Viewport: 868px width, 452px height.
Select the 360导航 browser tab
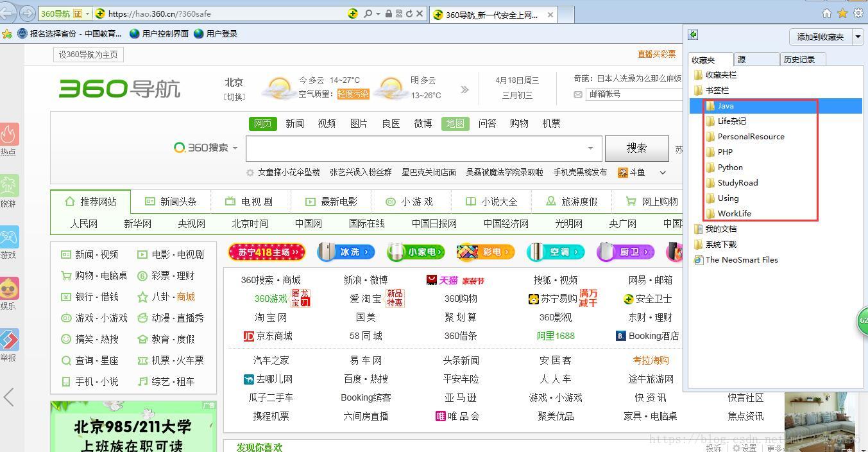tap(492, 15)
